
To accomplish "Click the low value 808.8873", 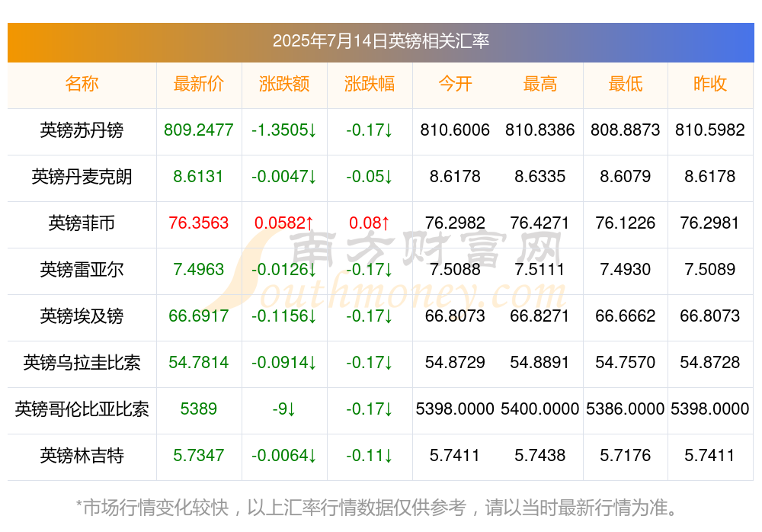I will [626, 130].
